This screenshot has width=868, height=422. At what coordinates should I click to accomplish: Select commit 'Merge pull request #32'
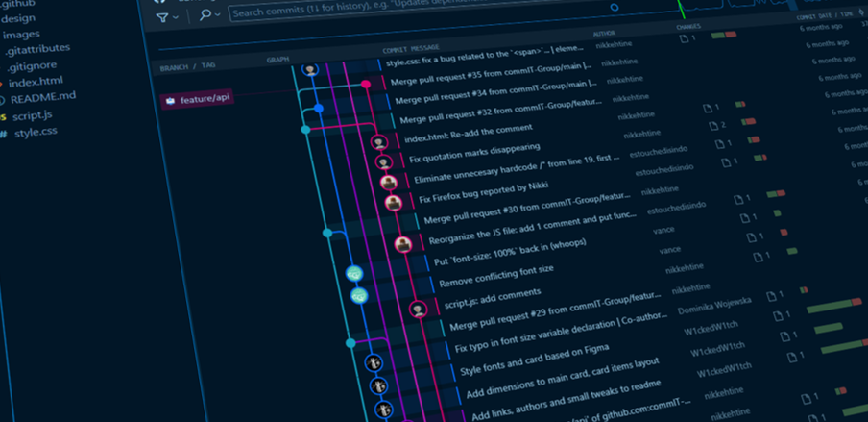501,110
